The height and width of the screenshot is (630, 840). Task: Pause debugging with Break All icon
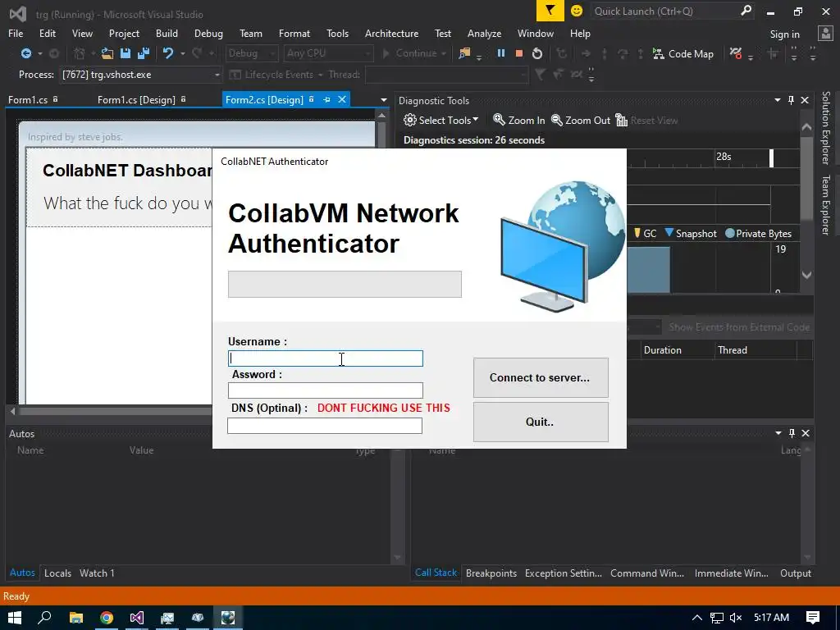501,53
